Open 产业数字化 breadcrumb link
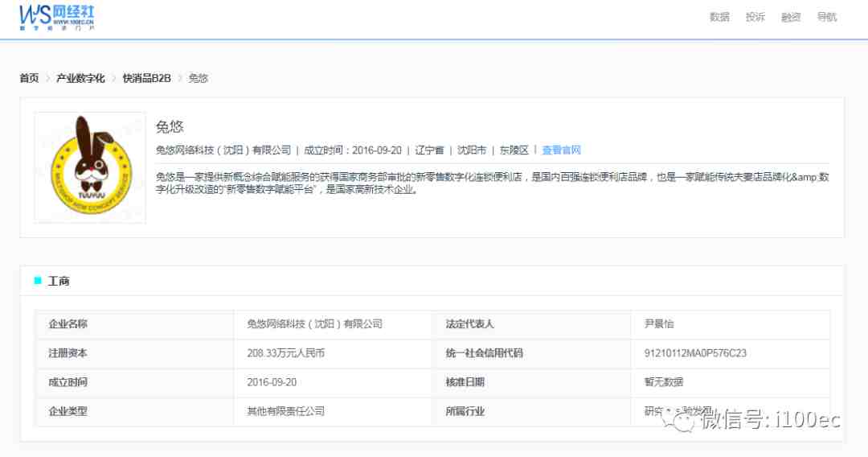 point(80,78)
